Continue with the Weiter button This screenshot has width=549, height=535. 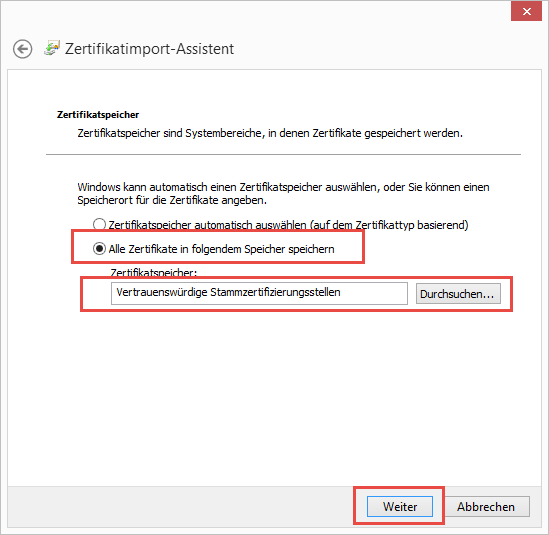399,506
